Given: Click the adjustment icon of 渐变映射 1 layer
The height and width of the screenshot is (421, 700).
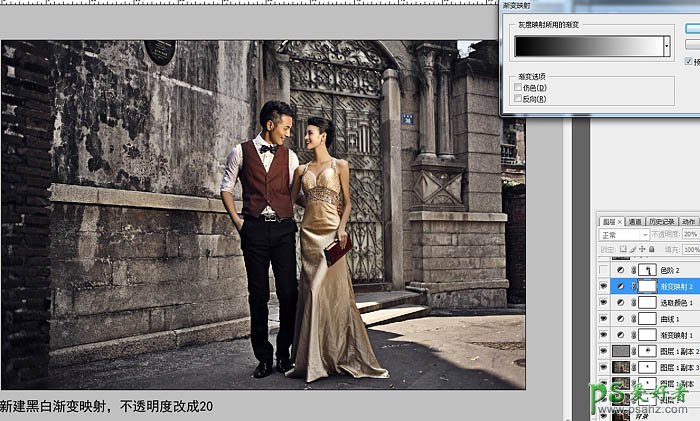Looking at the screenshot, I should click(622, 334).
